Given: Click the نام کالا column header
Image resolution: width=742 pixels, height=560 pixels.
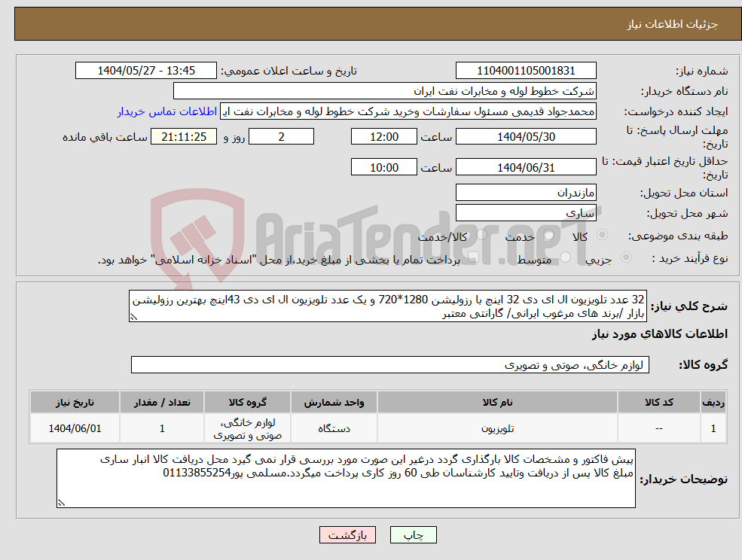Looking at the screenshot, I should coord(497,402).
